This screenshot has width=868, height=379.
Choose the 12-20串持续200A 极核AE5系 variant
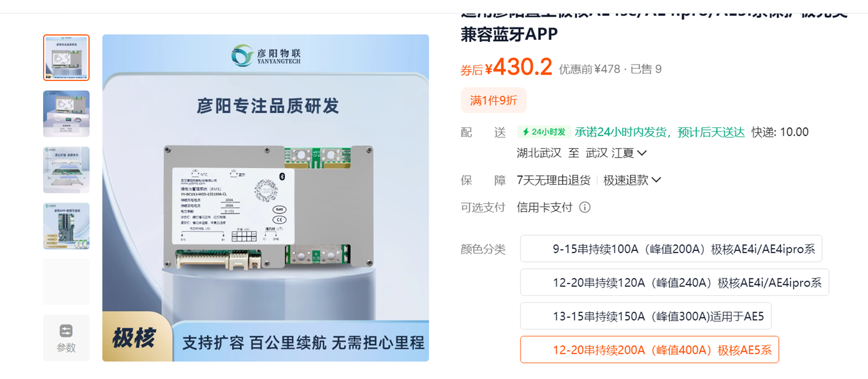[x=650, y=350]
